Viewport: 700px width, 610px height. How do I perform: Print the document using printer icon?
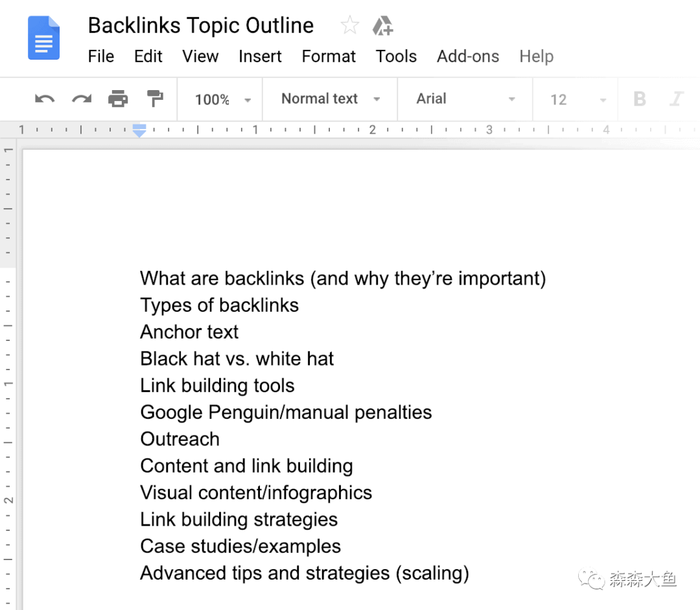click(118, 99)
